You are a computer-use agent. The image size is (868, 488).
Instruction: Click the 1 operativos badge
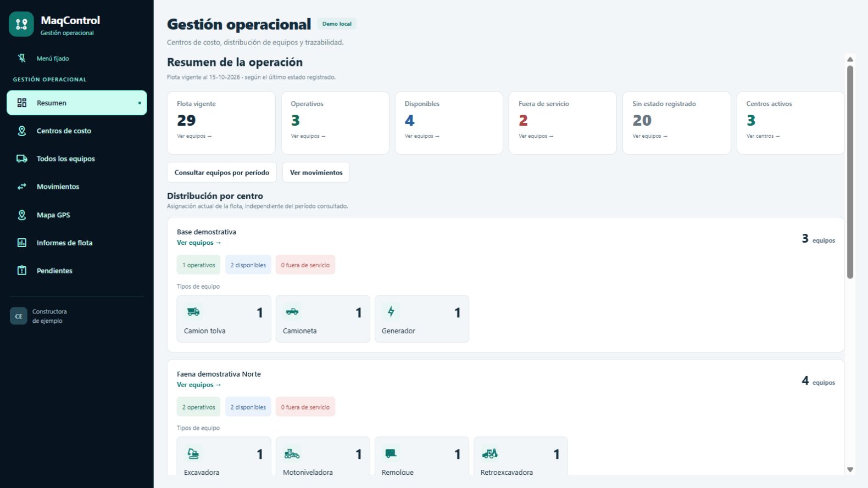click(199, 265)
